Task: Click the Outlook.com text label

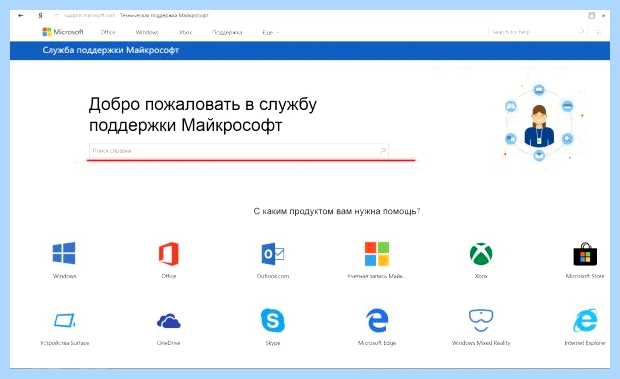Action: [273, 276]
